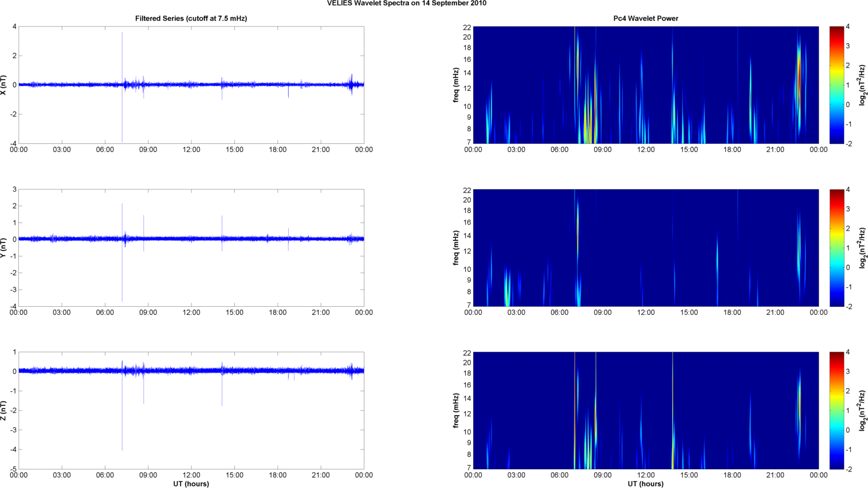
Task: Click the VELIES Wavelet Spectra figure title
Action: pos(406,3)
